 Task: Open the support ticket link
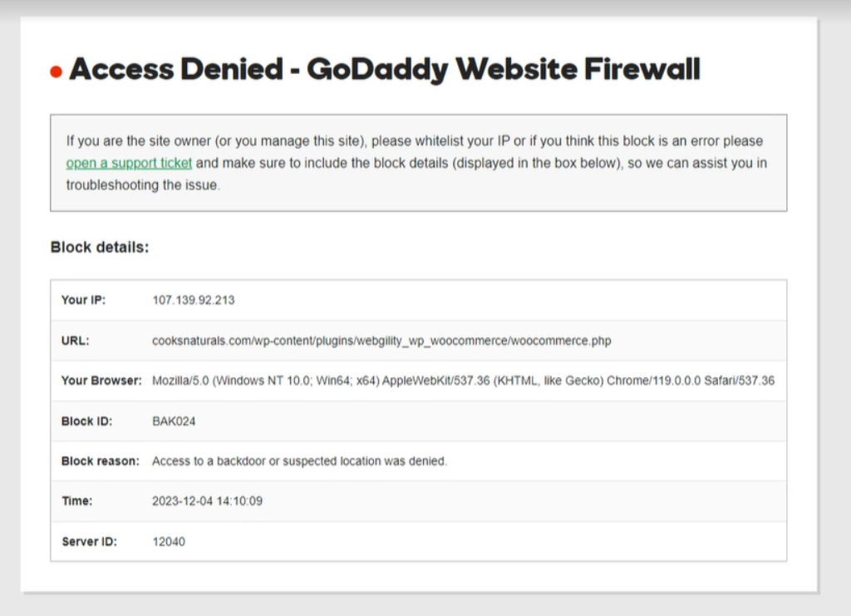129,164
